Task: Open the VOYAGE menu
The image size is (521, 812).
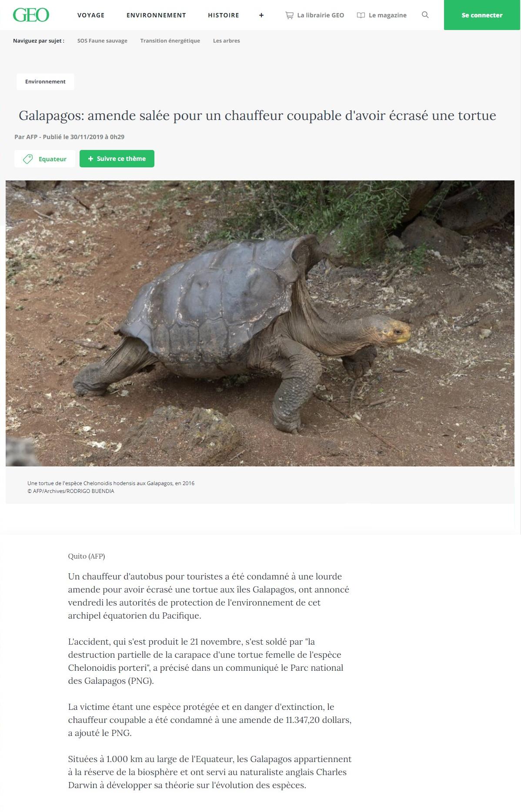Action: click(91, 15)
